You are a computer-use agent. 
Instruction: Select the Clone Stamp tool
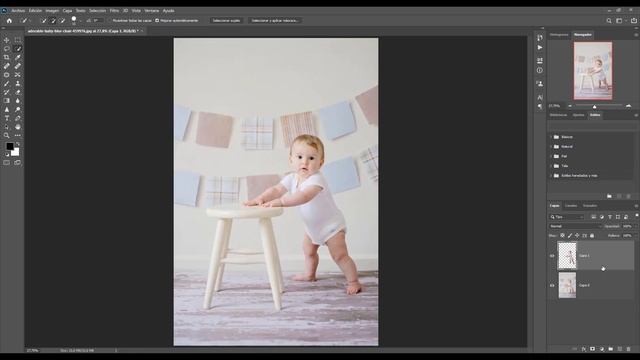18,83
